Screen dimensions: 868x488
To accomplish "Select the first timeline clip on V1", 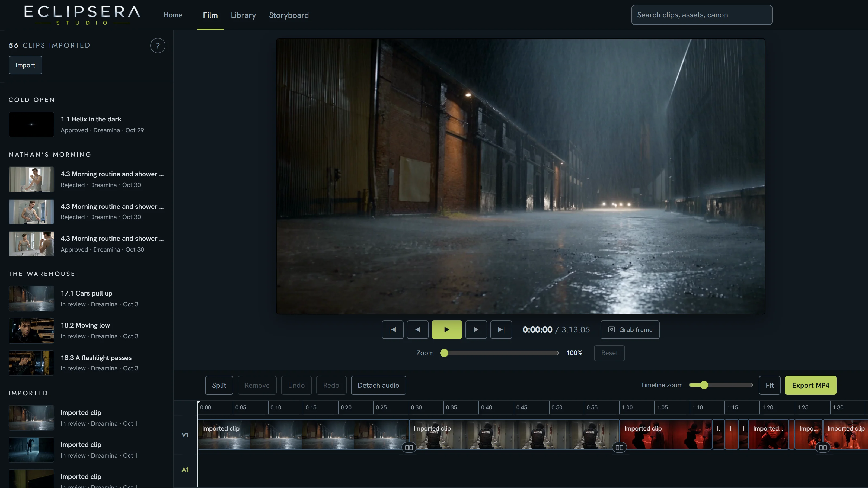I will point(303,434).
